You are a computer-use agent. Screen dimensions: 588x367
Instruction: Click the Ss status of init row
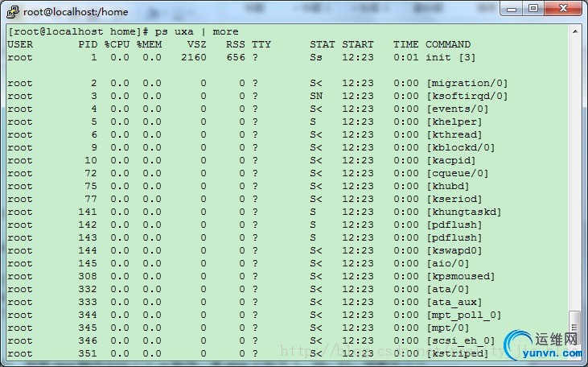click(x=316, y=57)
